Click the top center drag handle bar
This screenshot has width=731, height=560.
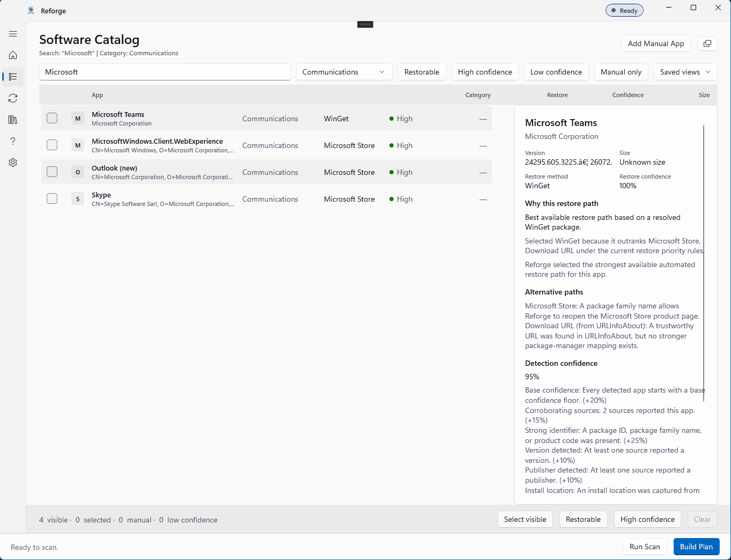[x=365, y=24]
